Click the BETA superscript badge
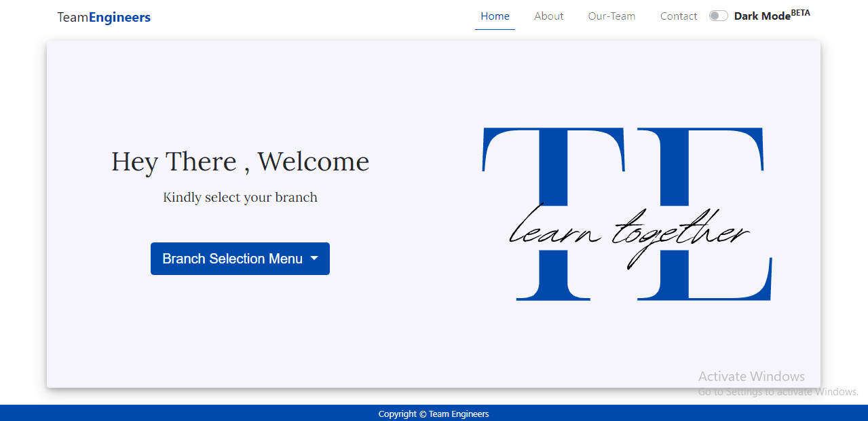 800,13
